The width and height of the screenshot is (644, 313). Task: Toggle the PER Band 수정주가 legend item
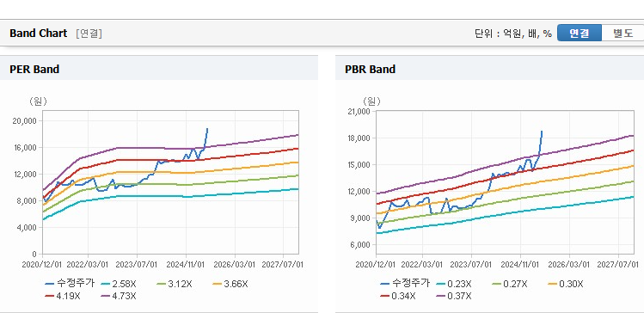point(70,284)
